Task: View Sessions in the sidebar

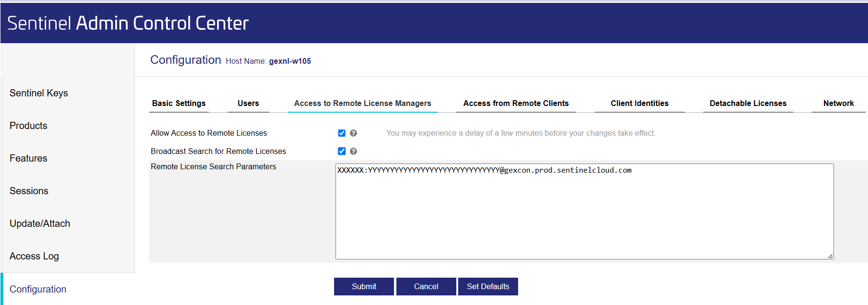Action: click(x=29, y=191)
